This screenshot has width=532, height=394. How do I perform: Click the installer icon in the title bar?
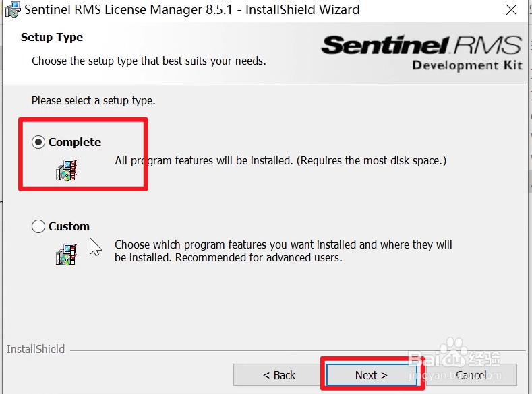point(11,9)
